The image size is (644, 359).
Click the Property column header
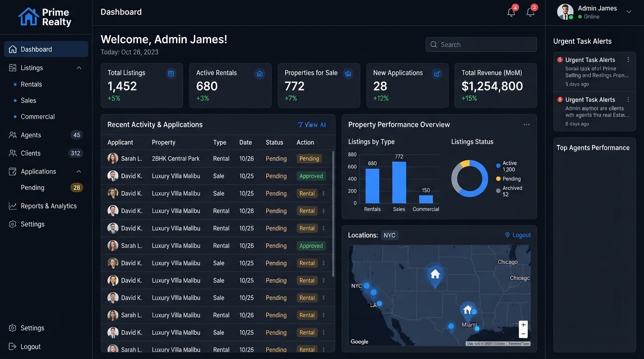click(x=164, y=143)
